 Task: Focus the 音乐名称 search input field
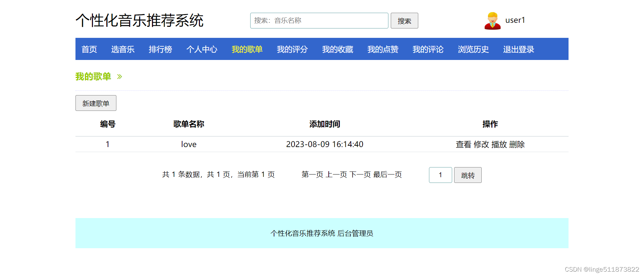pyautogui.click(x=319, y=21)
